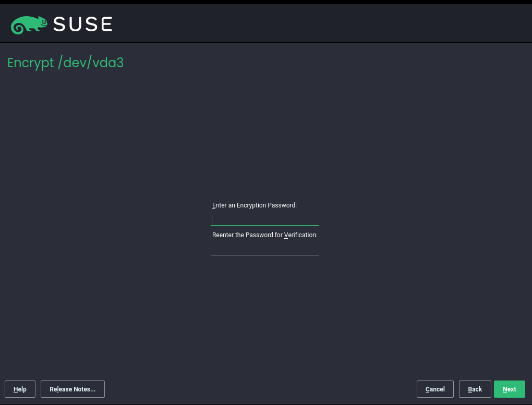Click empty space between Release Notes and Cancel
The width and height of the screenshot is (532, 405).
click(x=261, y=389)
